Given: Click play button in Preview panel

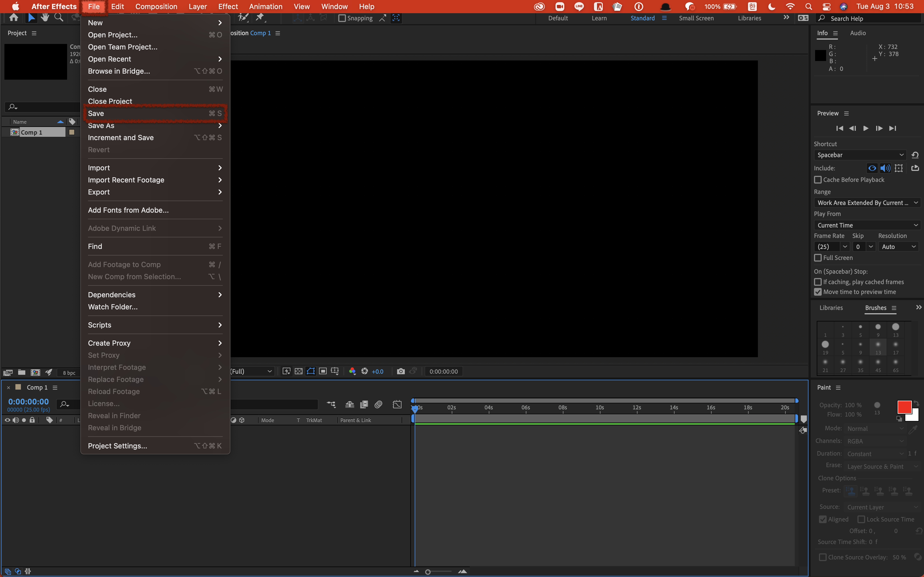Looking at the screenshot, I should [x=866, y=128].
